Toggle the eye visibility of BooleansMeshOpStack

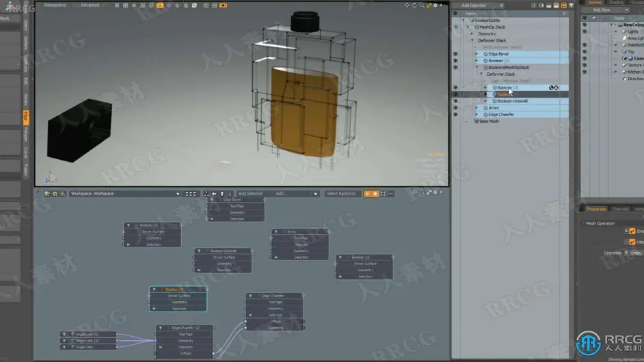coord(455,68)
